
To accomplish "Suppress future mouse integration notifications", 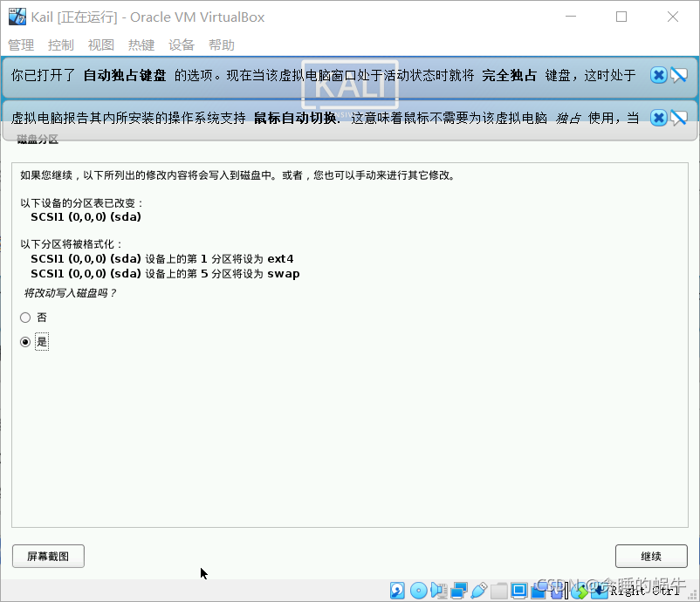I will [x=679, y=118].
